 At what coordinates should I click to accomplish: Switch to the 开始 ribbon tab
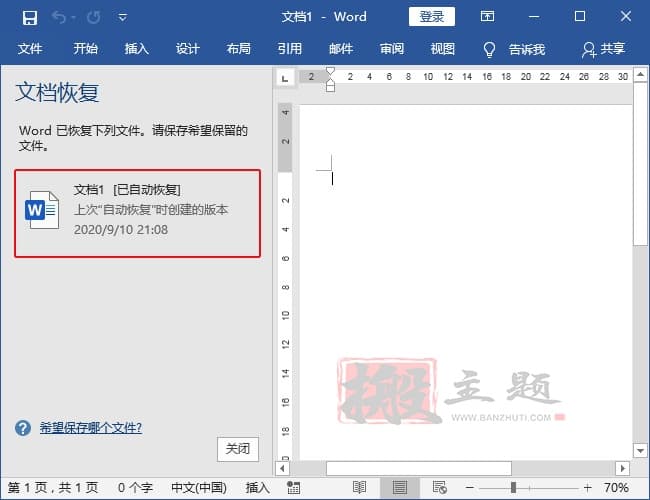click(x=85, y=49)
